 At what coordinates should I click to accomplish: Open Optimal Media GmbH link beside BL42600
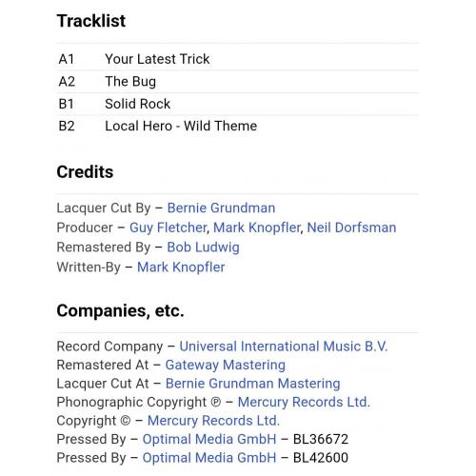coord(209,458)
